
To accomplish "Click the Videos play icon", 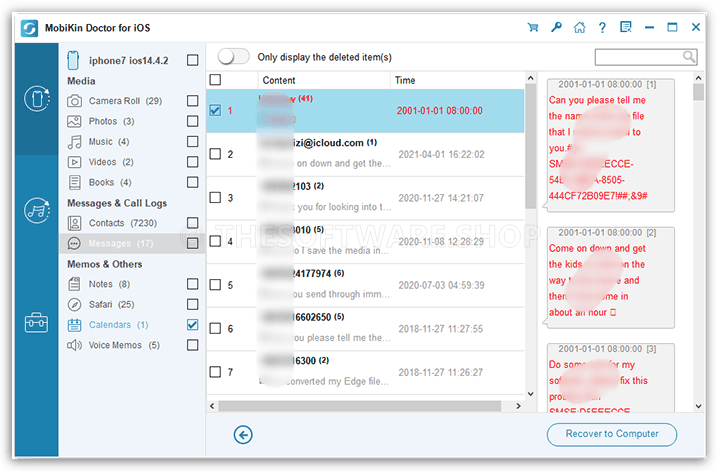I will [74, 162].
